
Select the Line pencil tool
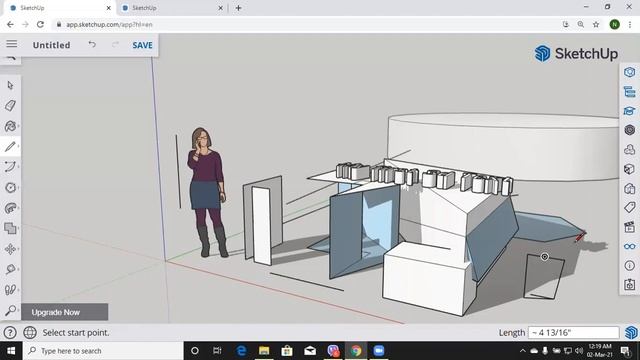tap(11, 147)
